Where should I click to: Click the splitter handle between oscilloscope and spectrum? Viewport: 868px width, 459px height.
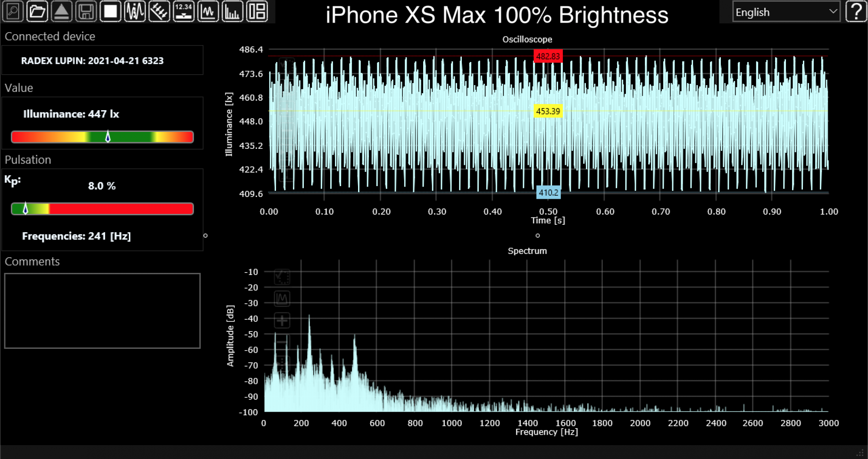coord(538,236)
